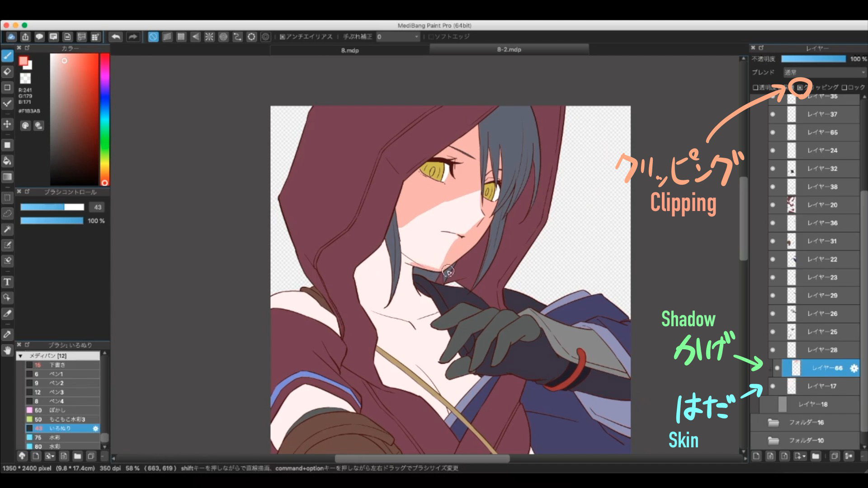The height and width of the screenshot is (488, 868).
Task: Open add-brush dropdown in brush panel
Action: (50, 456)
